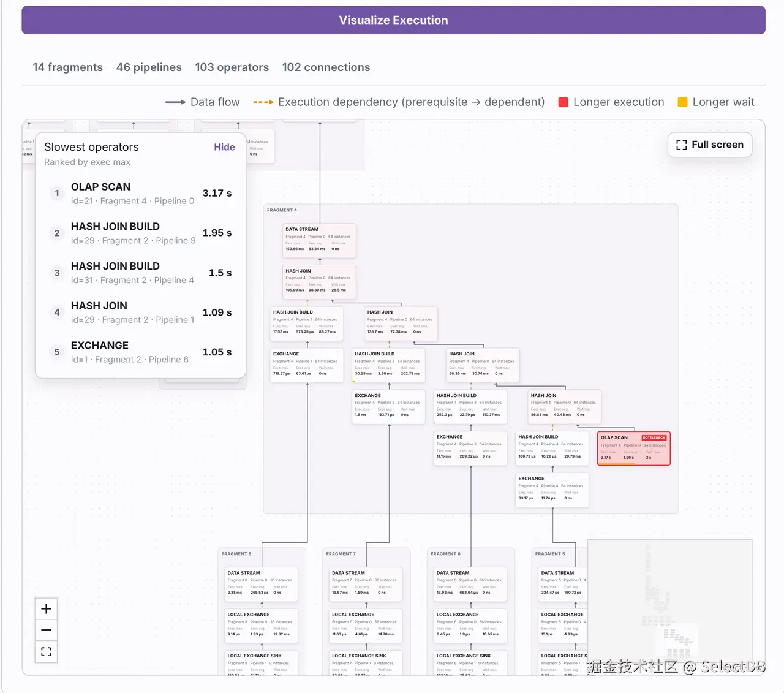Click DATA STREAM node in Fragment 5
This screenshot has height=693, width=784.
[x=563, y=584]
